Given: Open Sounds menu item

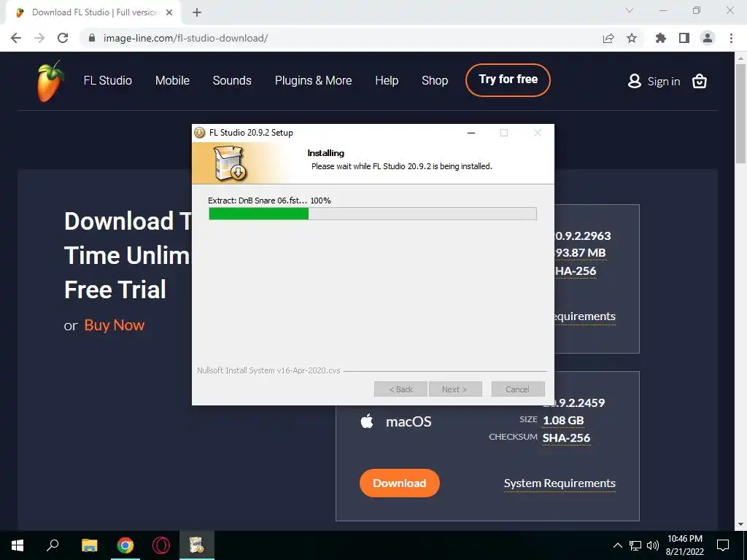Looking at the screenshot, I should (x=232, y=80).
